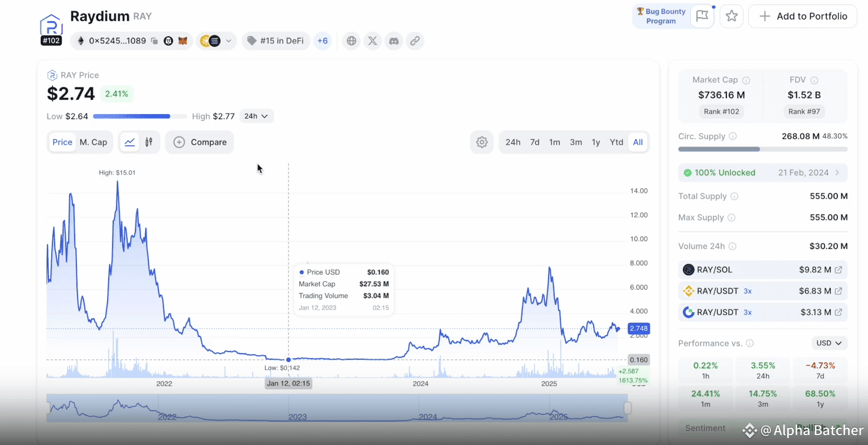Copy the 0x5245...1089 contract address

tap(154, 41)
